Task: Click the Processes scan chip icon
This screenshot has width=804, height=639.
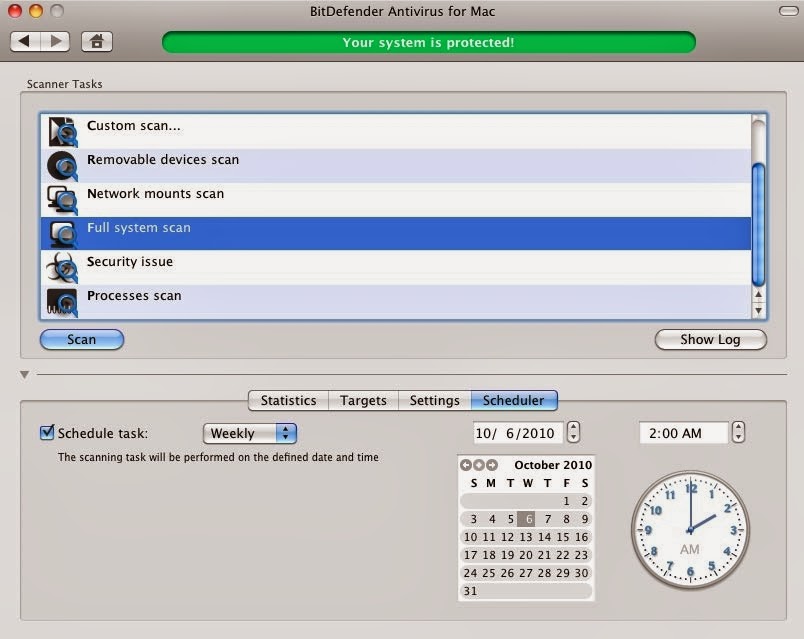Action: (63, 302)
